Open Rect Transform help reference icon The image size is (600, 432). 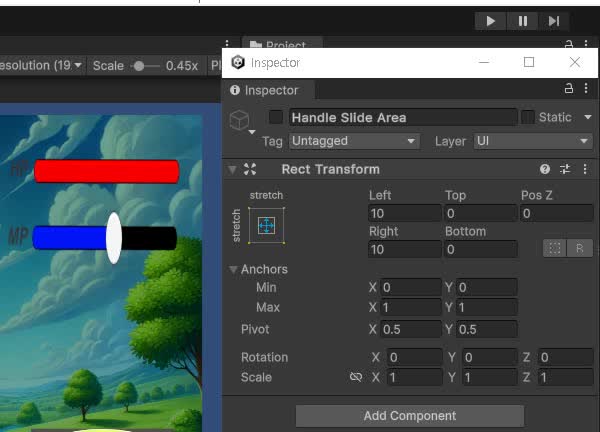[545, 169]
